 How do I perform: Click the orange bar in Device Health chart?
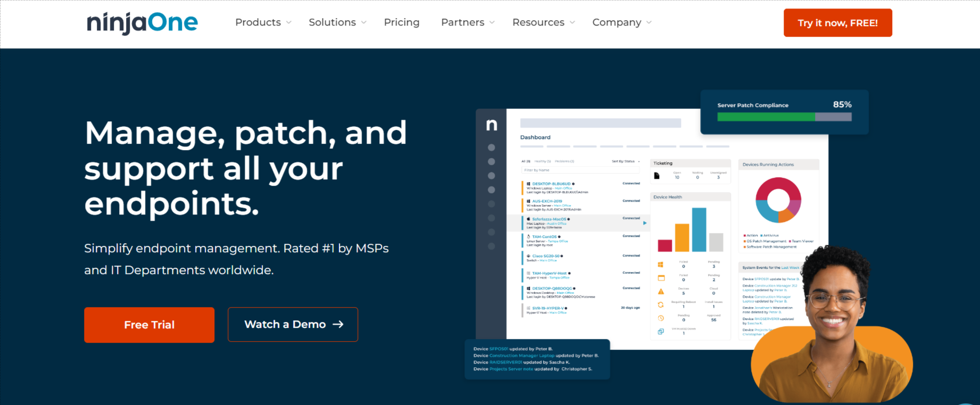(x=682, y=237)
